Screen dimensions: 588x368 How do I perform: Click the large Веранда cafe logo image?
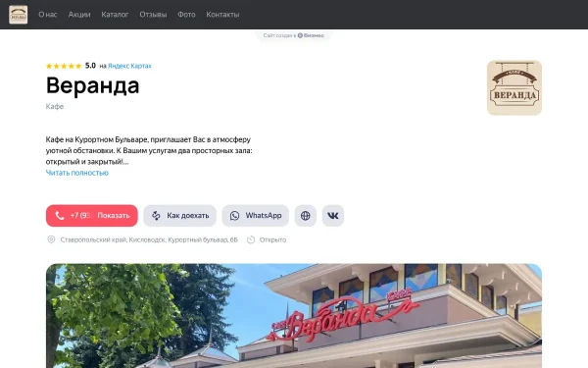pyautogui.click(x=514, y=88)
